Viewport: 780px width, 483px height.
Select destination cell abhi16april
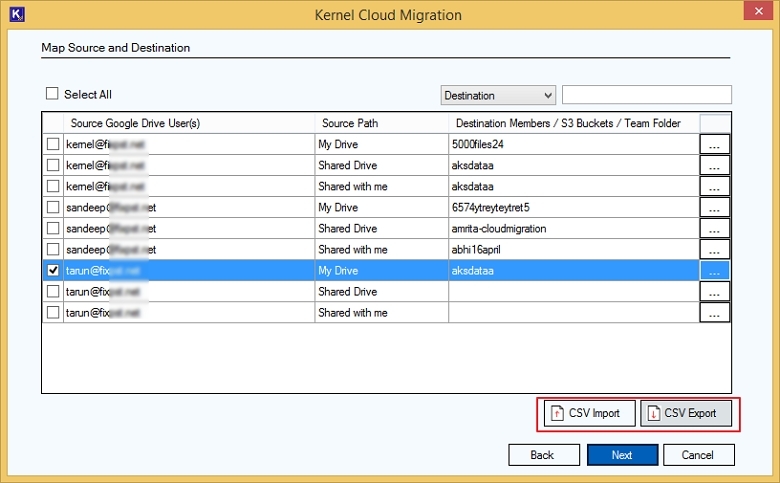pos(574,249)
